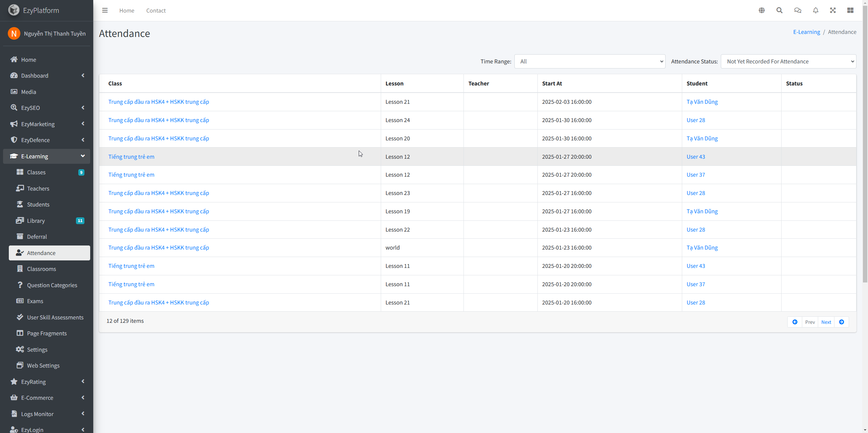Click the previous page arrow circle icon
Screen dimensions: 868x433
tap(795, 322)
